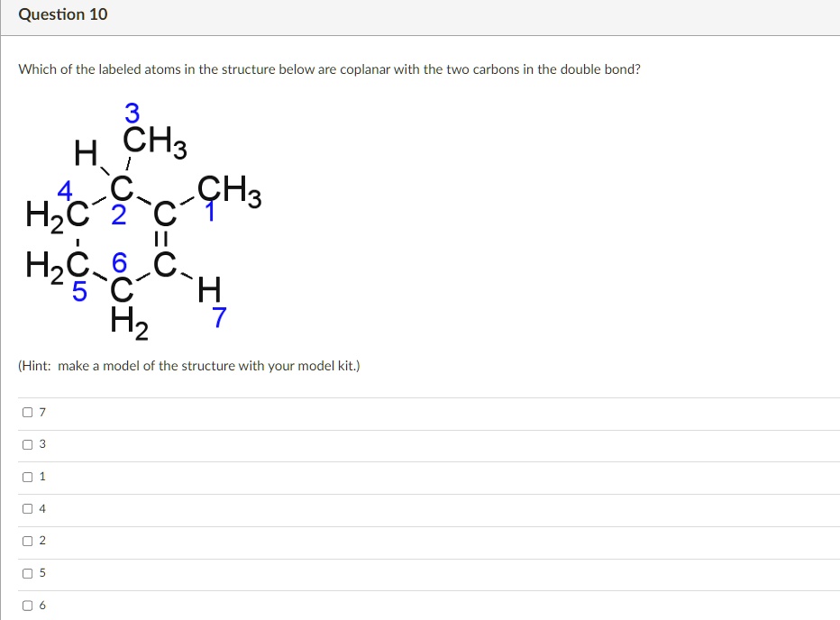840x620 pixels.
Task: Tick the checkbox for answer 2
Action: click(x=27, y=541)
